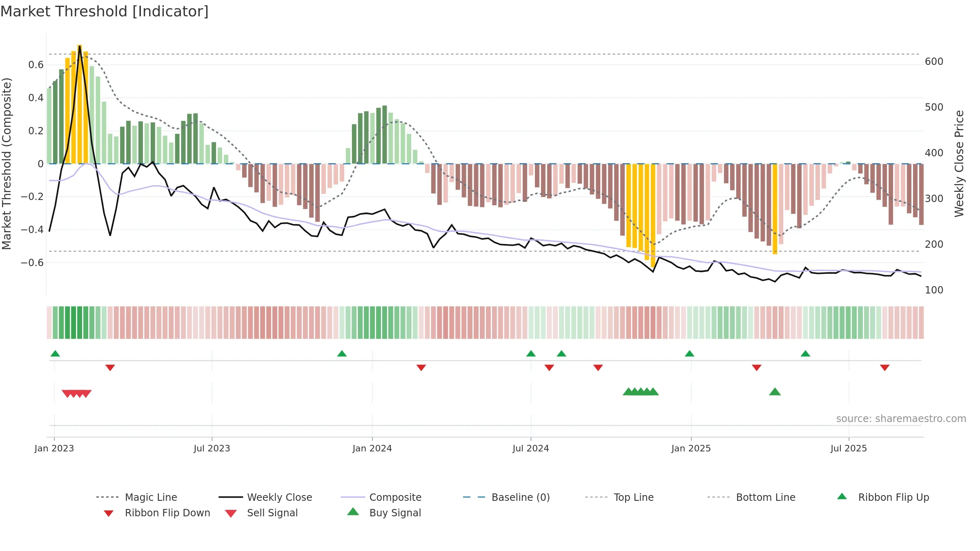This screenshot has width=980, height=551.
Task: Toggle the Ribbon Flip Down legend entry
Action: click(156, 513)
